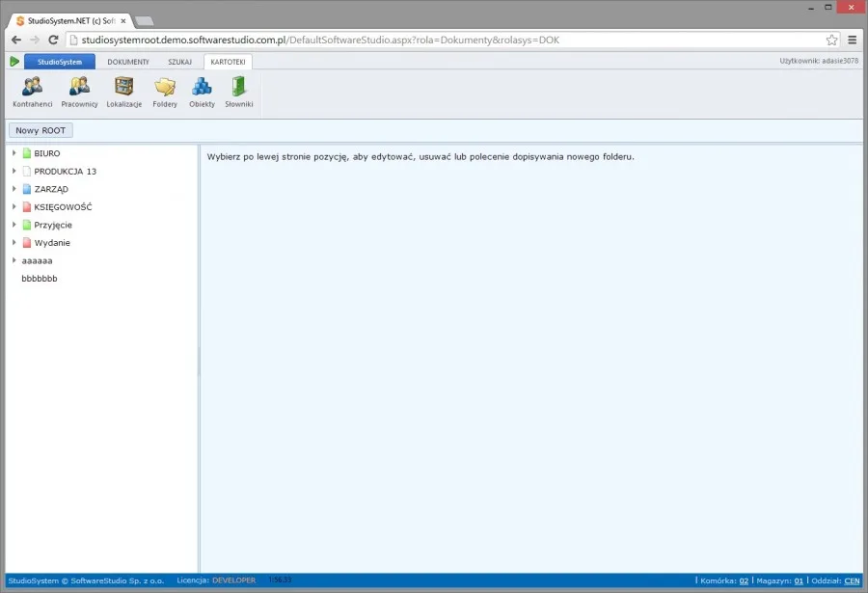Select the ZARZĄD folder label
The height and width of the screenshot is (593, 868).
tap(51, 189)
